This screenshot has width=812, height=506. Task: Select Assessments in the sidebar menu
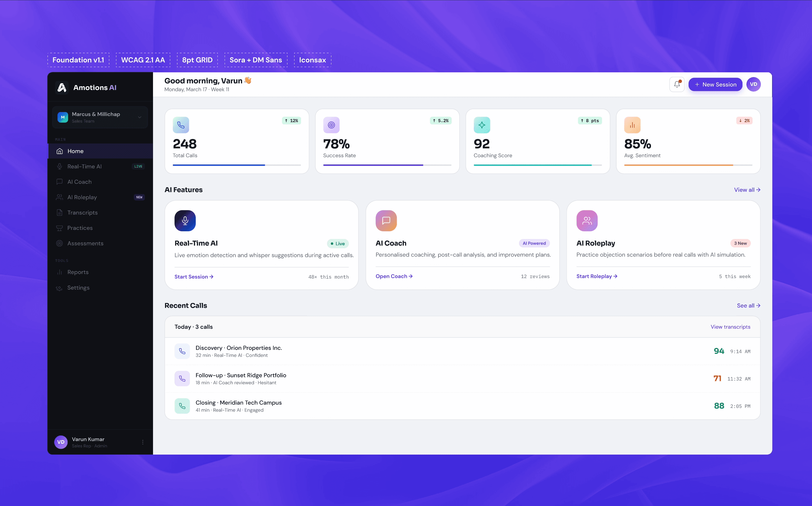pos(85,243)
